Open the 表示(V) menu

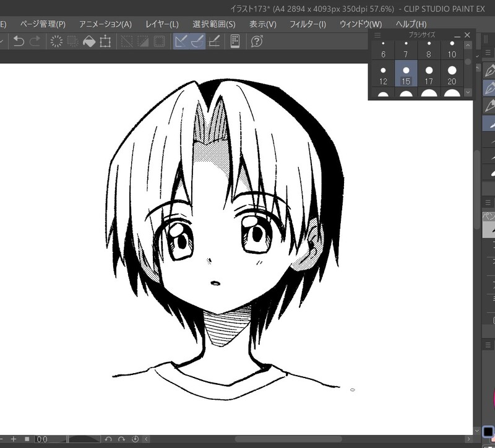[262, 24]
